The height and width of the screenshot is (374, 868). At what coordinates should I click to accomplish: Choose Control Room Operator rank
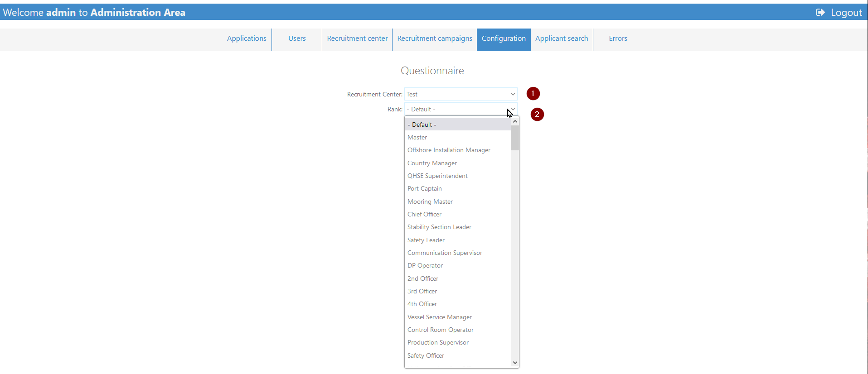point(458,330)
